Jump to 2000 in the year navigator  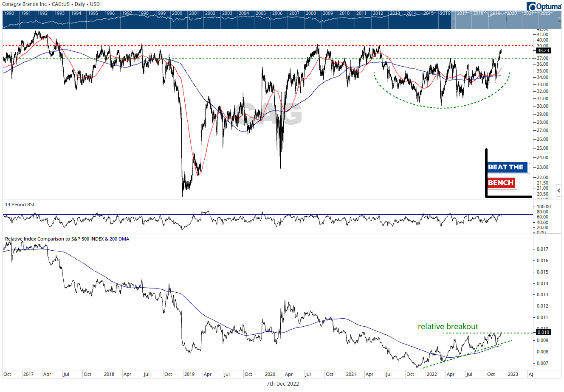coord(177,14)
